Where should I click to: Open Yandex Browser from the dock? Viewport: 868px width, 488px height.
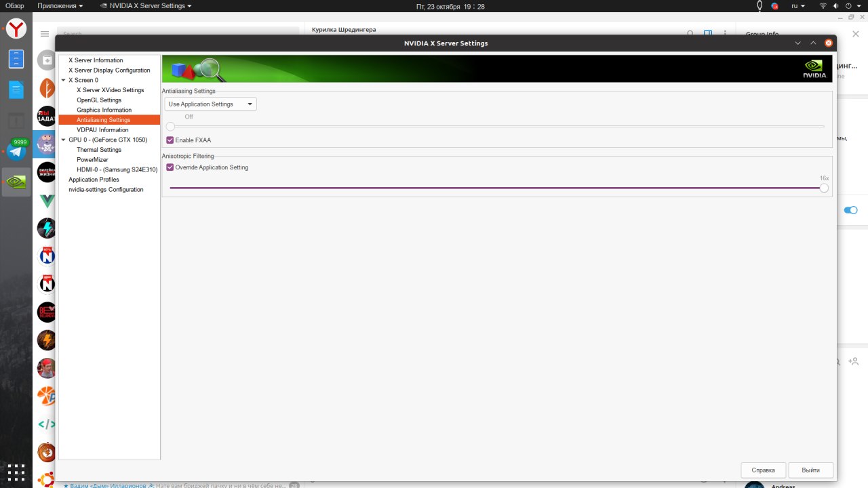16,28
